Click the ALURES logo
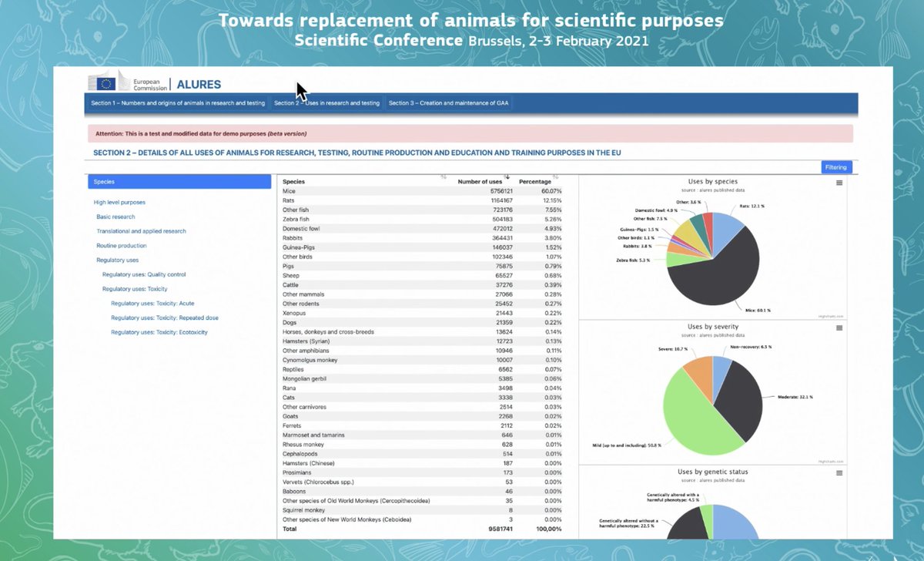 coord(199,85)
